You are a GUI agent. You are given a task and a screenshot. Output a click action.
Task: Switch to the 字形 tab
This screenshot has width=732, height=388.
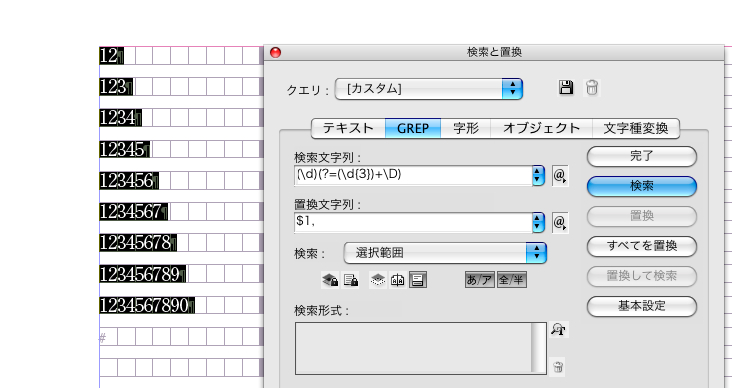pyautogui.click(x=466, y=128)
